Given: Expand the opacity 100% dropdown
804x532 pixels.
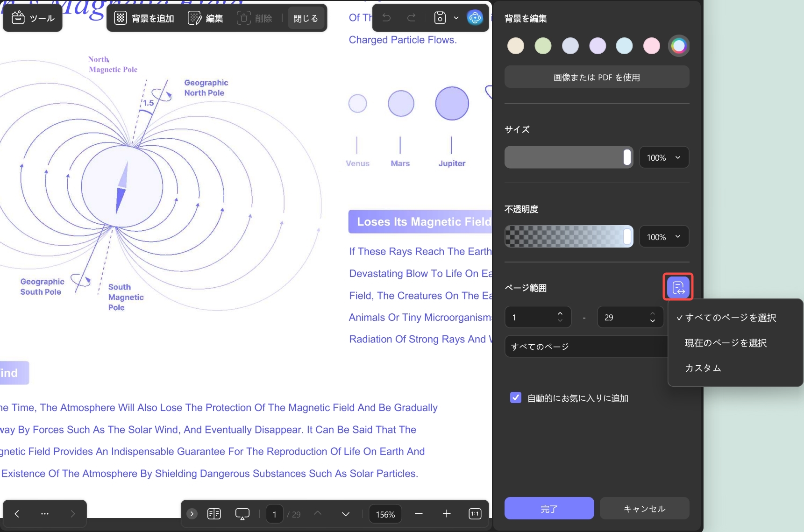Looking at the screenshot, I should (x=664, y=237).
